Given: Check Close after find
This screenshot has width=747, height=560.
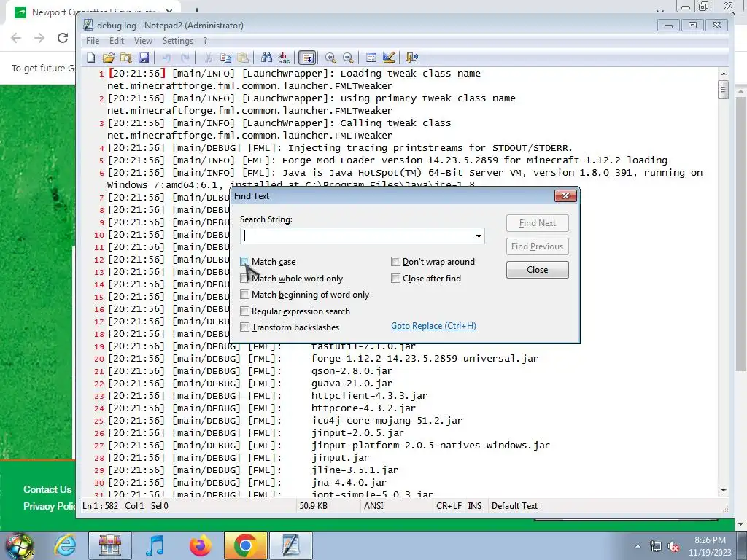Looking at the screenshot, I should (395, 278).
